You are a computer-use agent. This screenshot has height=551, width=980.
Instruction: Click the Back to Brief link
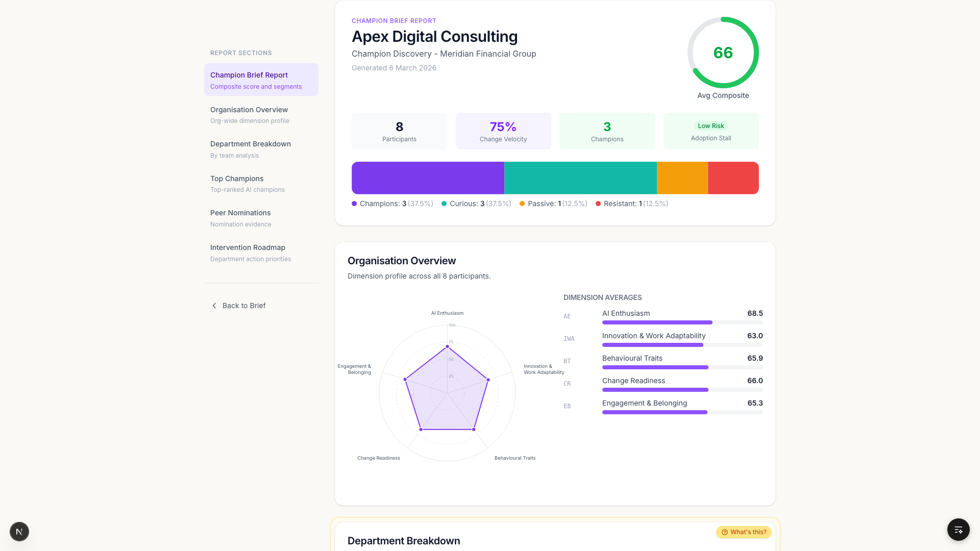pyautogui.click(x=238, y=306)
